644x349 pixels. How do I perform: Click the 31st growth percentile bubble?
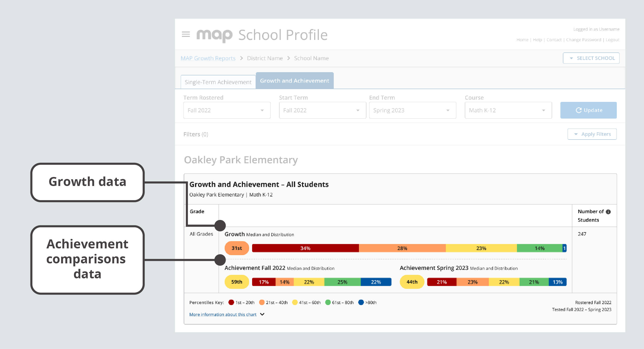pyautogui.click(x=236, y=248)
